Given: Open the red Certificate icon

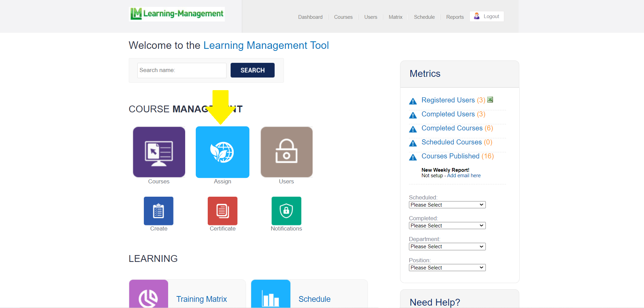Looking at the screenshot, I should [222, 211].
